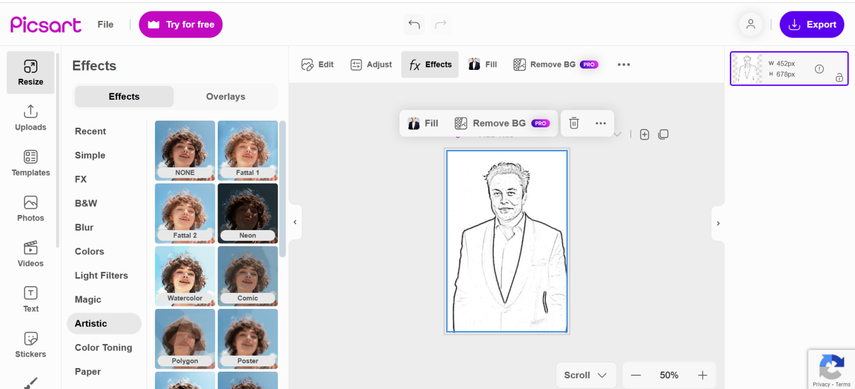Open the Videos panel
Image resolution: width=855 pixels, height=389 pixels.
31,254
